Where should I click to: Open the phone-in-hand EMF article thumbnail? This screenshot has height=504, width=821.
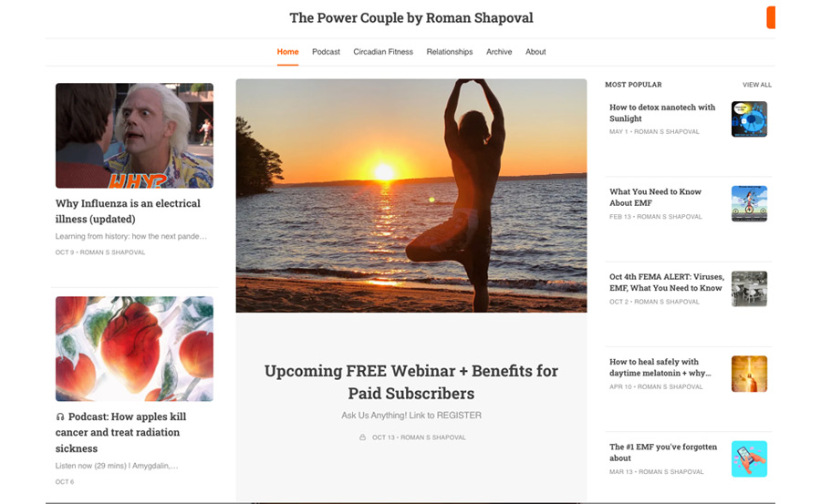pos(749,459)
